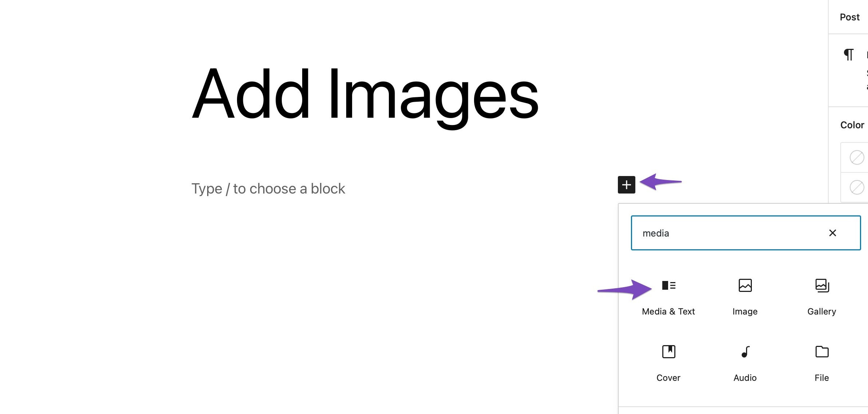Image resolution: width=868 pixels, height=414 pixels.
Task: Select the Gallery block icon
Action: (821, 284)
